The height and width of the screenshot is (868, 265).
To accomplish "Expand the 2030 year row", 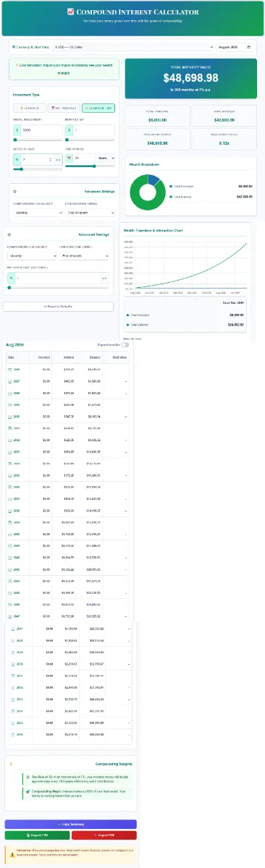I will [x=10, y=417].
